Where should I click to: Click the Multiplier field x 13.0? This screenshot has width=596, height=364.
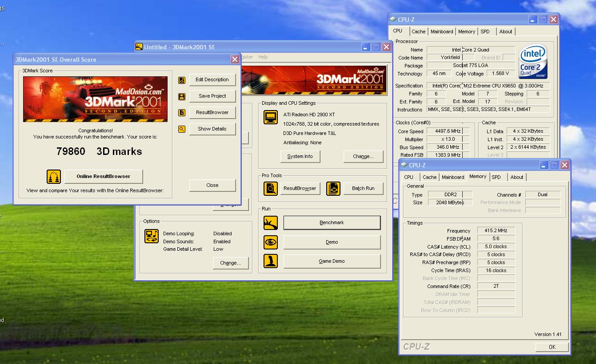448,139
